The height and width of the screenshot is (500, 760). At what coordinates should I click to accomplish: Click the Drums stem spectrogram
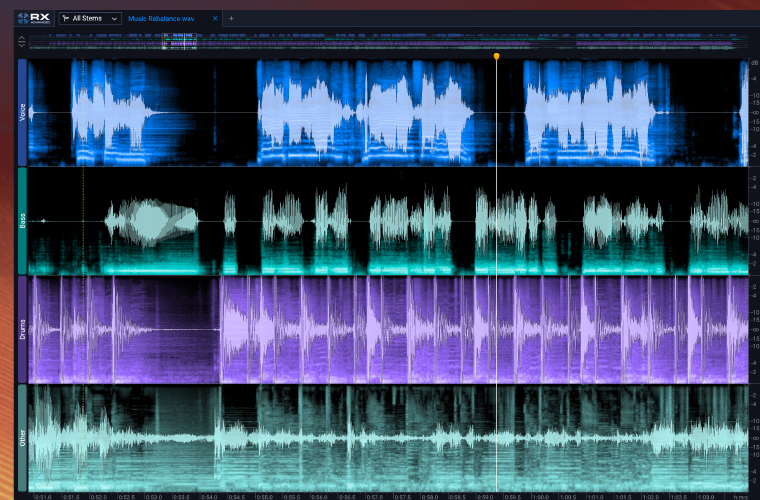click(x=380, y=329)
